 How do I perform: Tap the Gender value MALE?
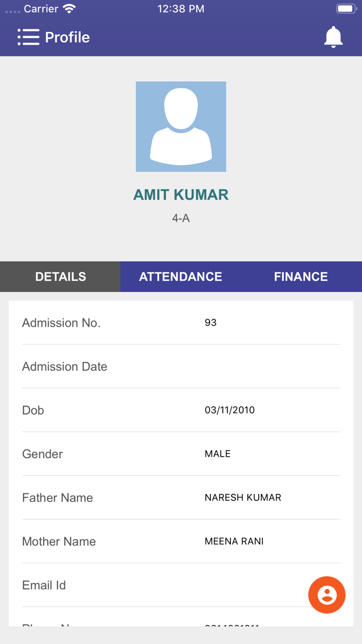click(218, 454)
